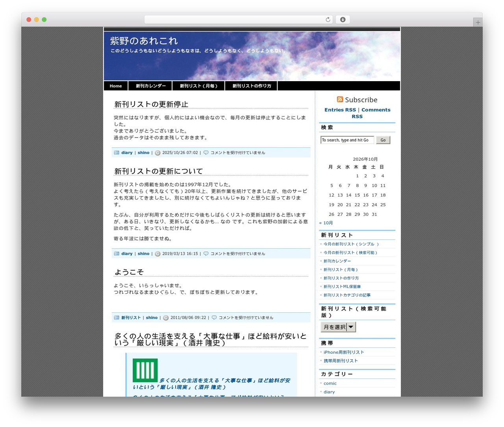Focus the search text field
504x427 pixels.
point(347,140)
